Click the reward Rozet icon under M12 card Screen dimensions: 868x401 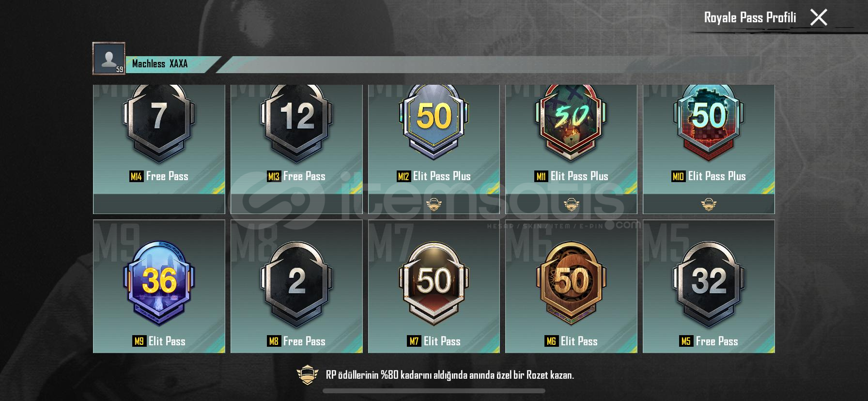434,204
